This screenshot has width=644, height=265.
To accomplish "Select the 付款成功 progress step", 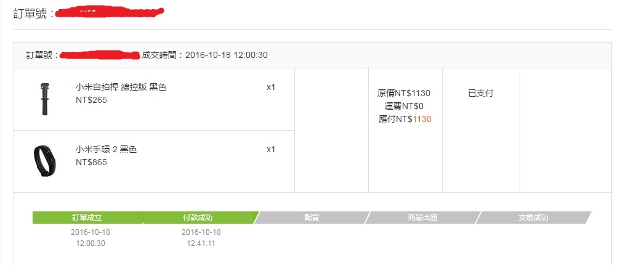I will coord(199,218).
